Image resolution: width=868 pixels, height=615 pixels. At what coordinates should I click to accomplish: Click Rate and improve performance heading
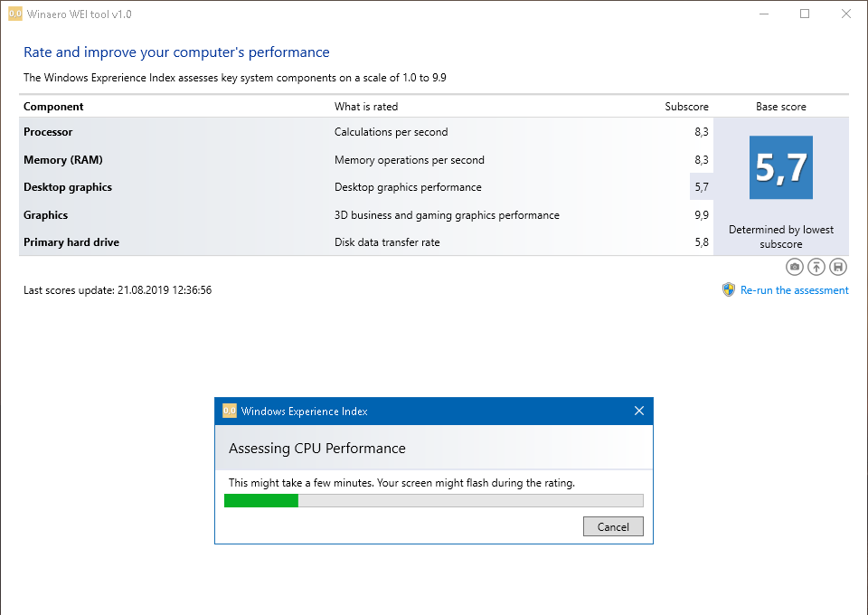176,52
